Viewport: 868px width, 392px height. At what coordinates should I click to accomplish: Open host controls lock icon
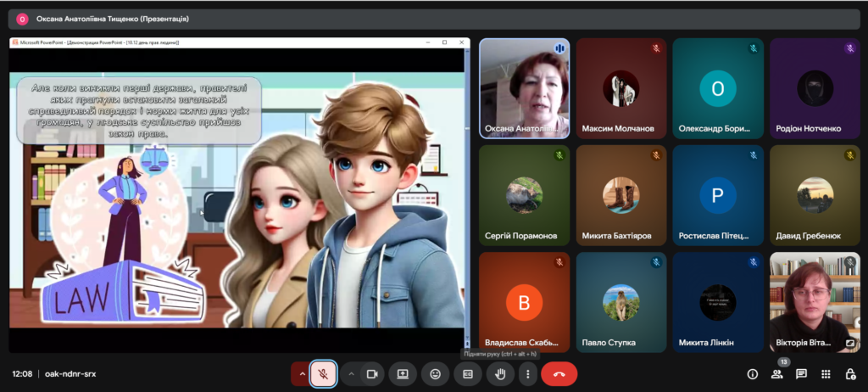(x=850, y=374)
